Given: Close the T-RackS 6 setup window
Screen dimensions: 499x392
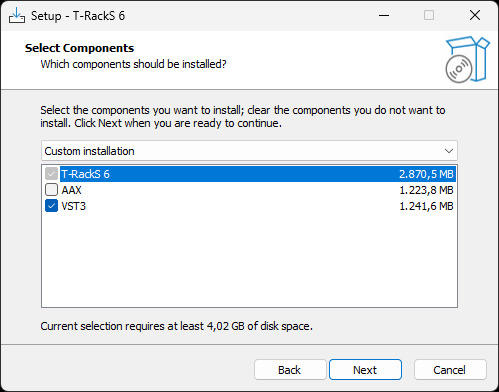Looking at the screenshot, I should coord(475,15).
